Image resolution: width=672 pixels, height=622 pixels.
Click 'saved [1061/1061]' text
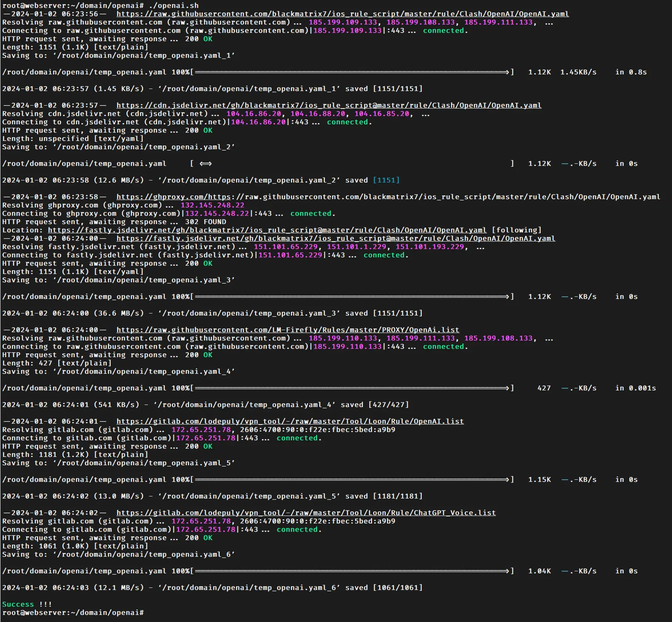click(384, 587)
